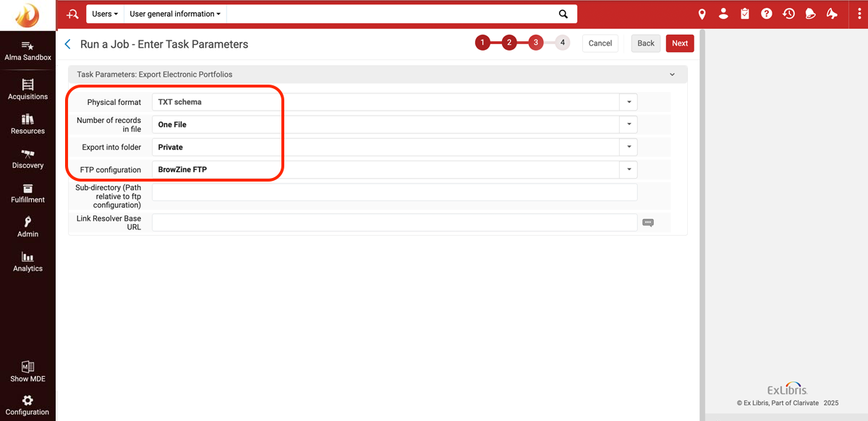Open Alma Sandbox favorites menu
868x421 pixels.
(27, 51)
